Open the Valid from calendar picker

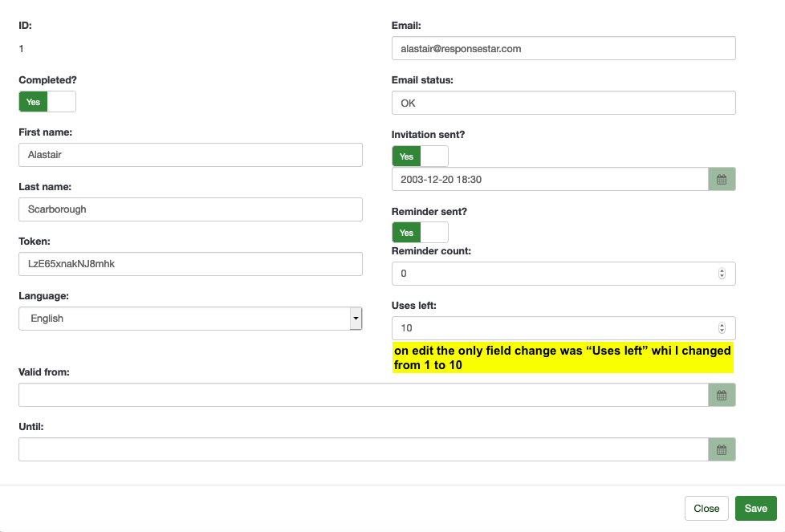[x=722, y=395]
